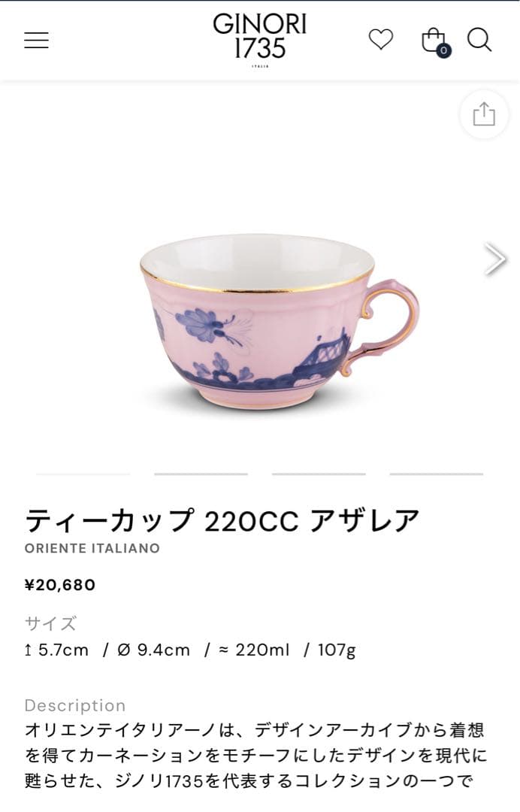The image size is (520, 812).
Task: Tap the ¥20,680 price
Action: click(60, 585)
